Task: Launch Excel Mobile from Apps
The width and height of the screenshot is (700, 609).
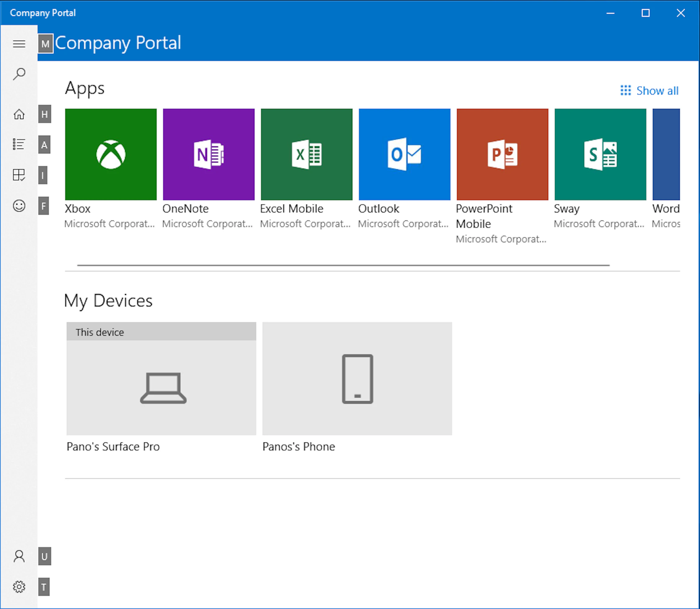Action: tap(306, 154)
